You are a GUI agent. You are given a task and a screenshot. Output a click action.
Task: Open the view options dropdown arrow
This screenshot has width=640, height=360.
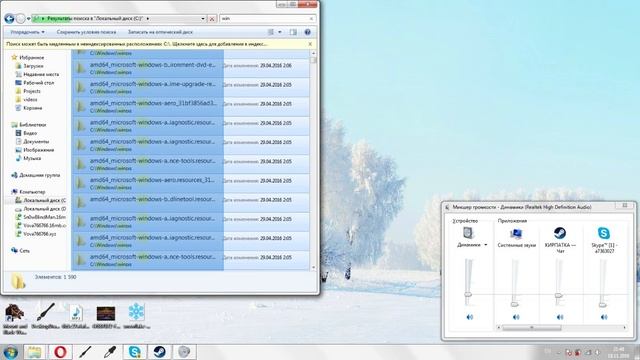pyautogui.click(x=280, y=32)
